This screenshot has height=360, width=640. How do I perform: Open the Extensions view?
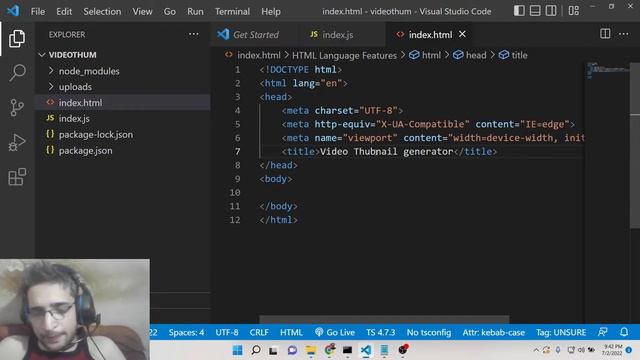17,177
